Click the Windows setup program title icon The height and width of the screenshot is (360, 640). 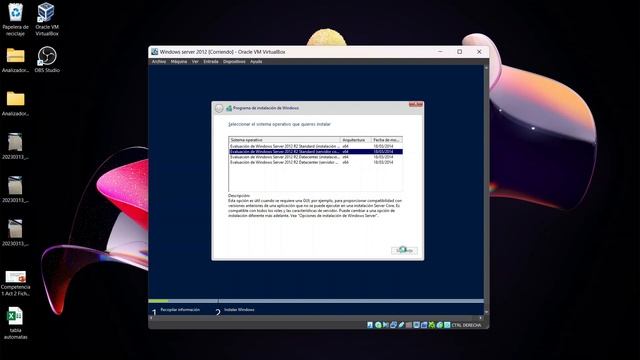point(229,108)
